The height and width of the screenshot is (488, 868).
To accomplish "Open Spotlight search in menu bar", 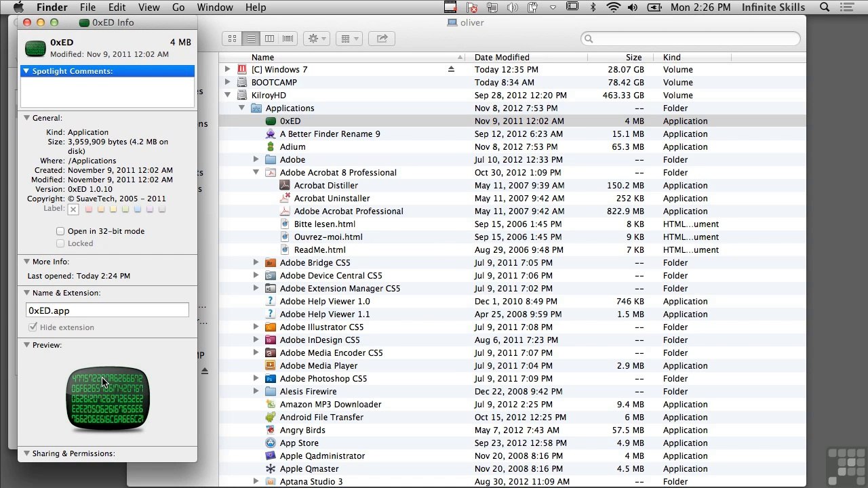I will coord(825,7).
